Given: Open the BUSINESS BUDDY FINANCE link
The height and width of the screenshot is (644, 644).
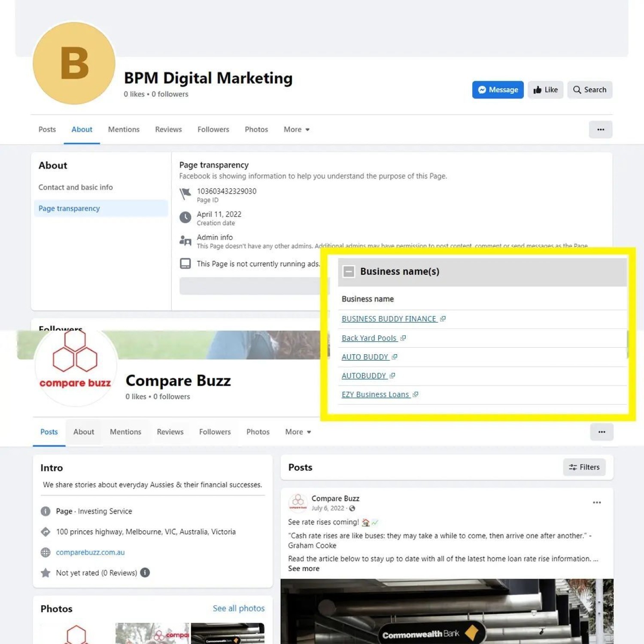Looking at the screenshot, I should [389, 319].
